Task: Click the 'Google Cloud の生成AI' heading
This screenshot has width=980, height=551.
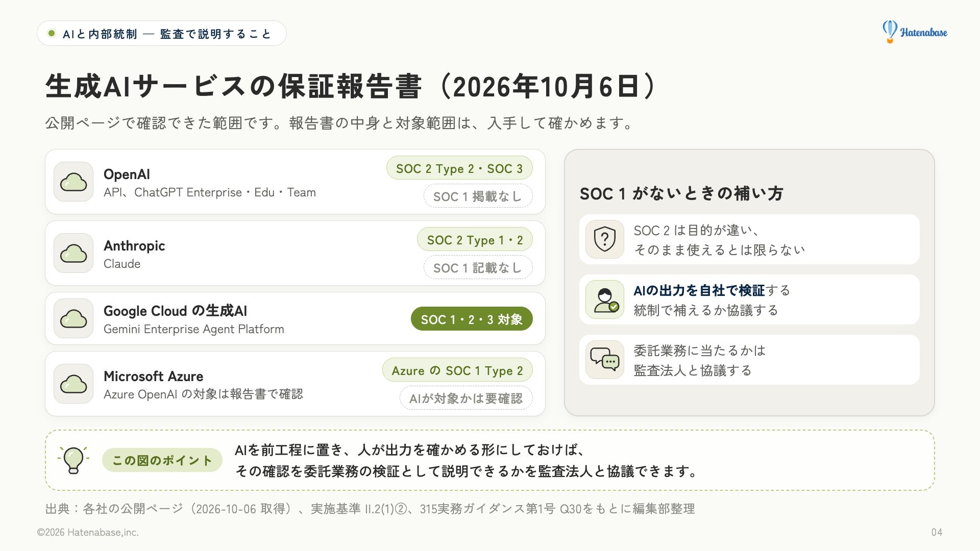Action: pyautogui.click(x=175, y=311)
